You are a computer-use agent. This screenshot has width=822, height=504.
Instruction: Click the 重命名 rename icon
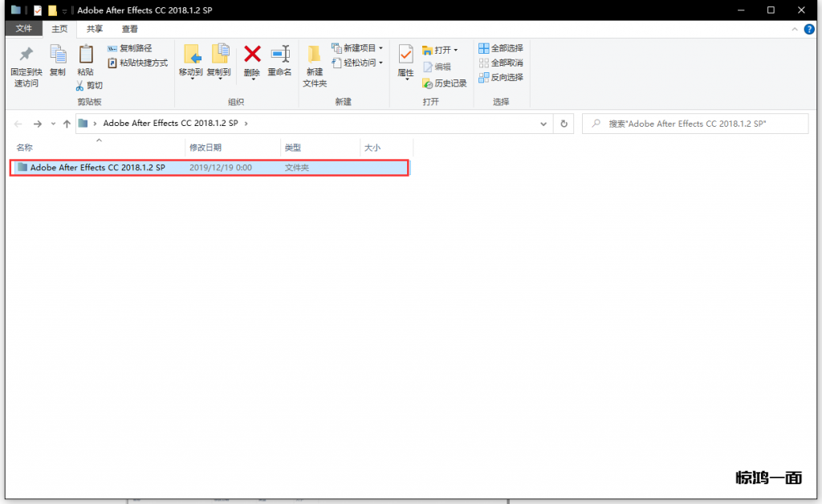click(x=279, y=55)
